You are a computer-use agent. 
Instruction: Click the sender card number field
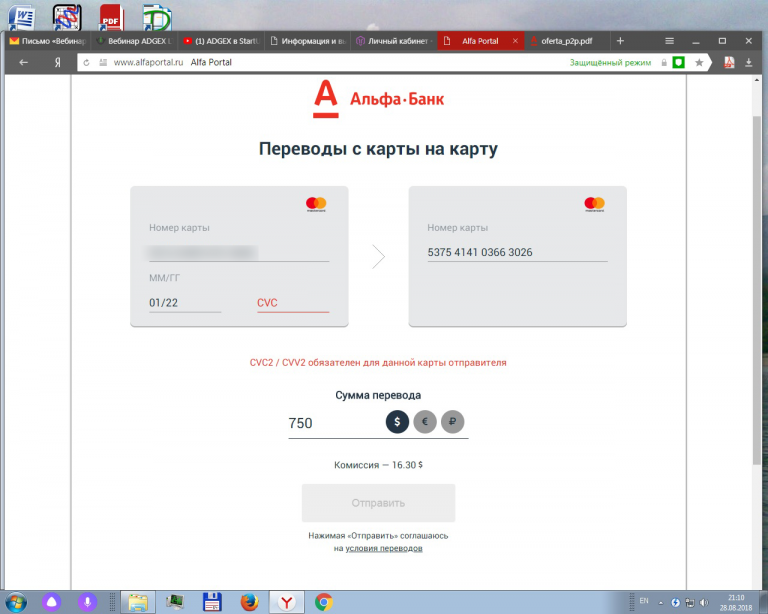[239, 252]
